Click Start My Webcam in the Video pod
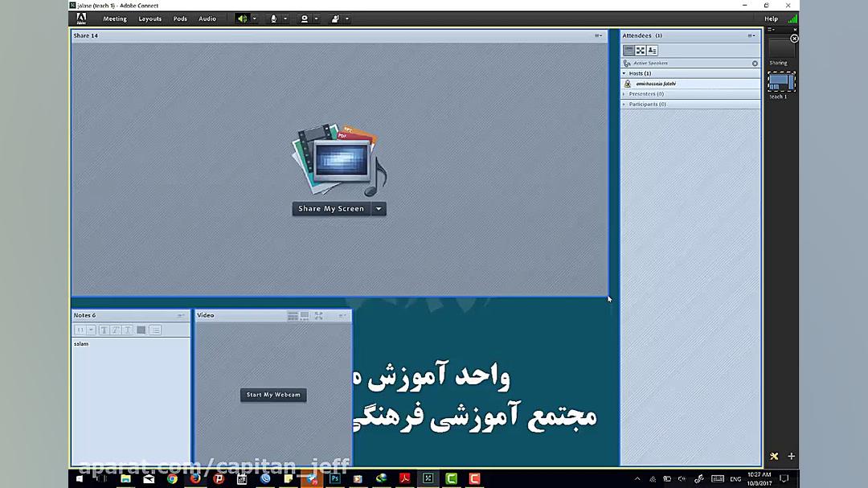 272,395
